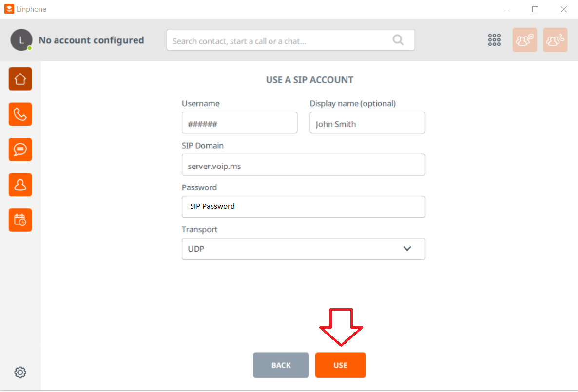Expand the Transport UDP dropdown
Viewport: 578px width, 392px height.
(x=303, y=249)
